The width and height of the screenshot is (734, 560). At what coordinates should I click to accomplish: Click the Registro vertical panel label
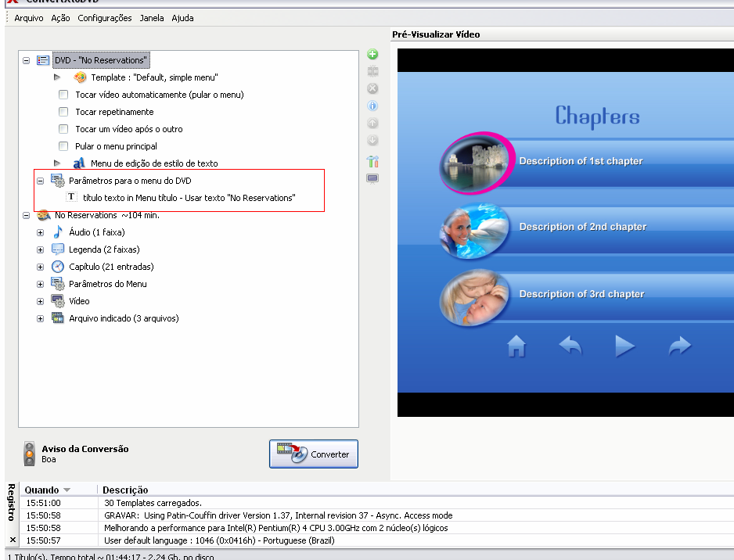(x=12, y=502)
